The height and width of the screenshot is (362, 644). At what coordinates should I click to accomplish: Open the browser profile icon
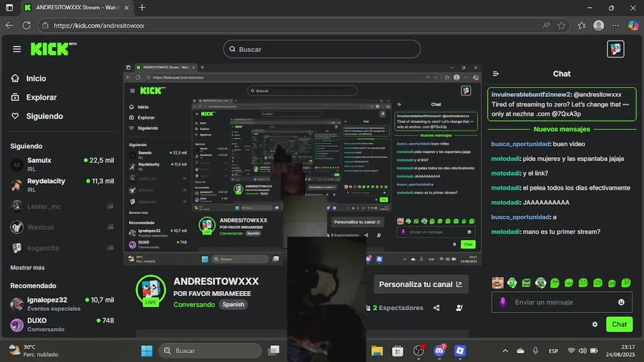(x=598, y=25)
